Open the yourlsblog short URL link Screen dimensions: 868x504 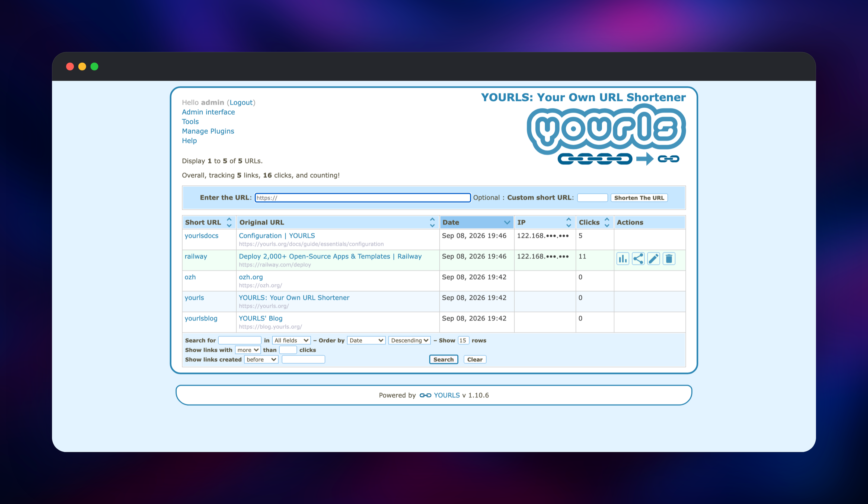(x=201, y=318)
